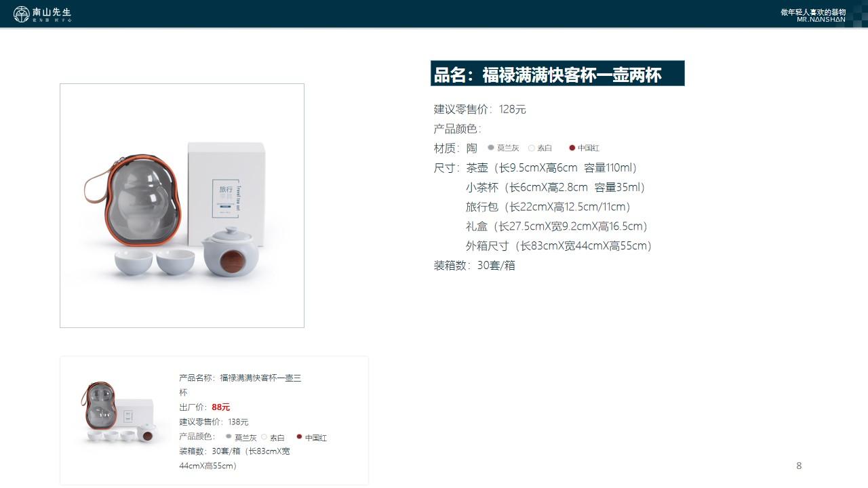Screen dimensions: 868x488
Task: Select the 茶壶 size specification line
Action: (x=551, y=168)
